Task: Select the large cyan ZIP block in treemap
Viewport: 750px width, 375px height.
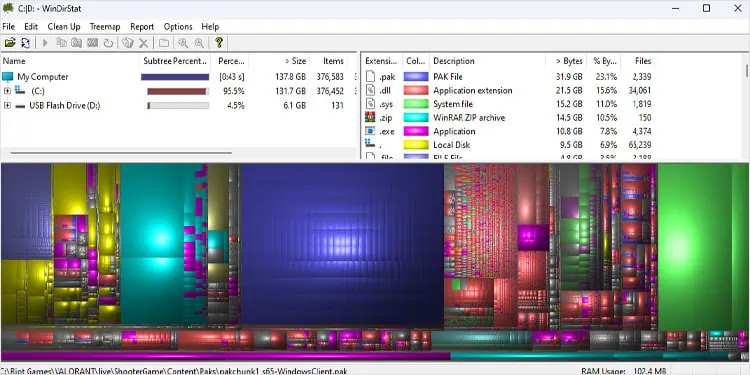Action: pyautogui.click(x=152, y=211)
